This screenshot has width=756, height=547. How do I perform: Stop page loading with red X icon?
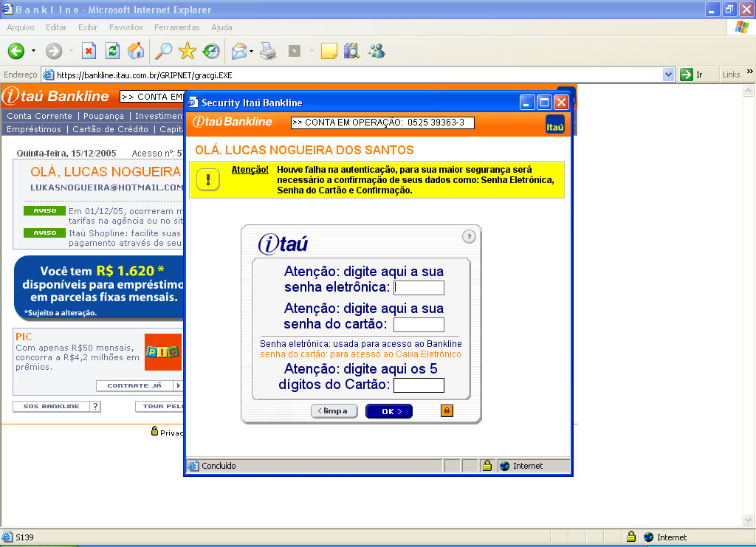tap(89, 51)
